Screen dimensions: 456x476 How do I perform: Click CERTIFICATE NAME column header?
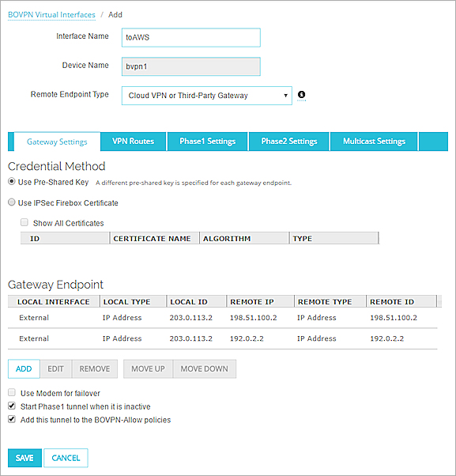click(x=154, y=239)
